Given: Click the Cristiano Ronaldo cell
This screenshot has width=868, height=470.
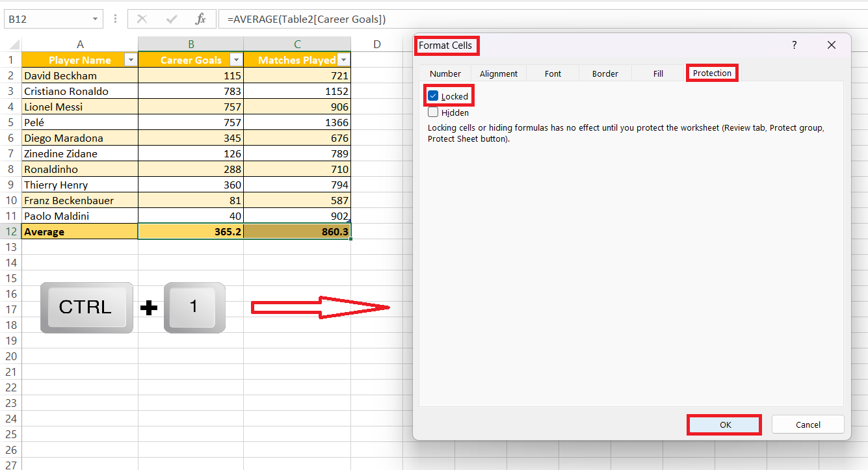Looking at the screenshot, I should coord(80,91).
